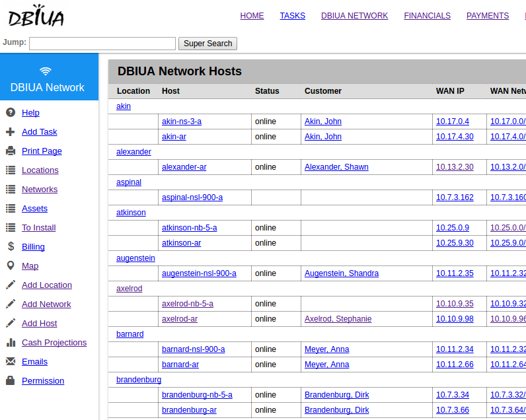Click the Map pin icon
The image size is (526, 420).
pos(11,265)
